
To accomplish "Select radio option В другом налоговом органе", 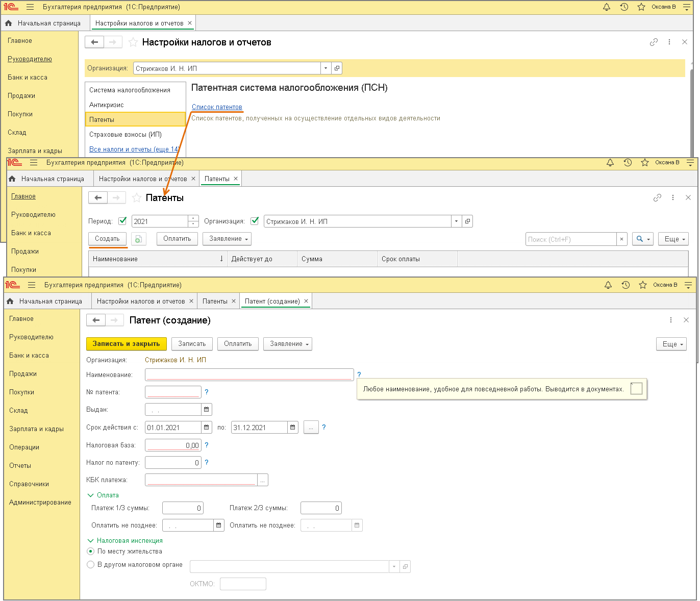I will coord(91,565).
